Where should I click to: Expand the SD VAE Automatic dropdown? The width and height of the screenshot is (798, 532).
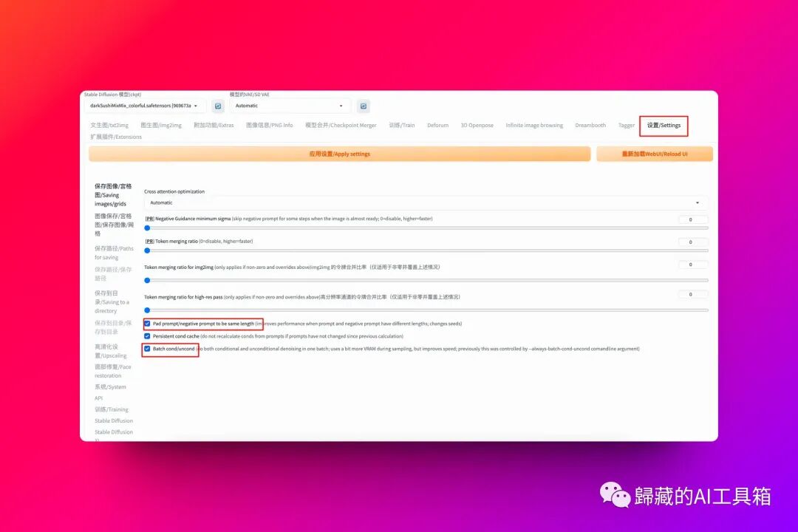tap(290, 106)
